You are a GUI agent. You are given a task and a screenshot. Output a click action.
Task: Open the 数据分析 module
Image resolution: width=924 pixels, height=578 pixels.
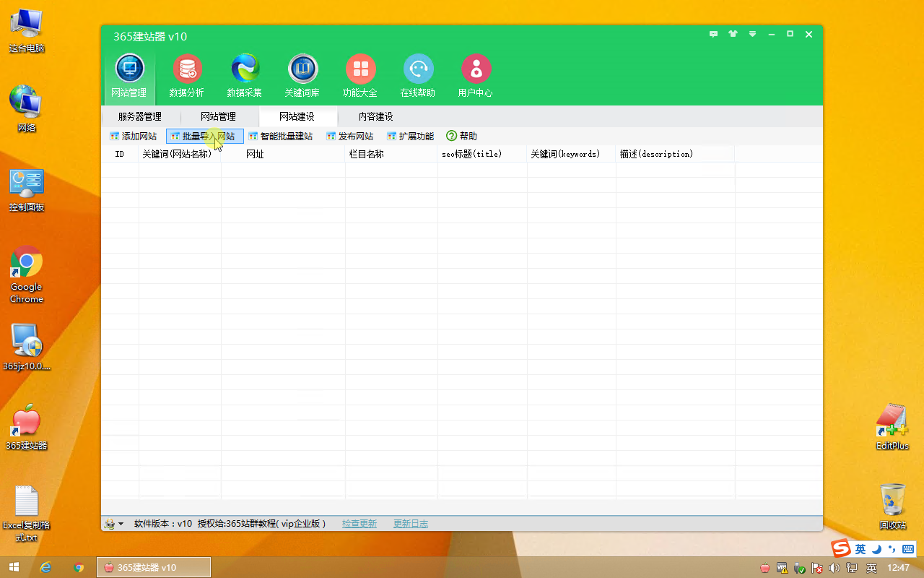click(187, 76)
